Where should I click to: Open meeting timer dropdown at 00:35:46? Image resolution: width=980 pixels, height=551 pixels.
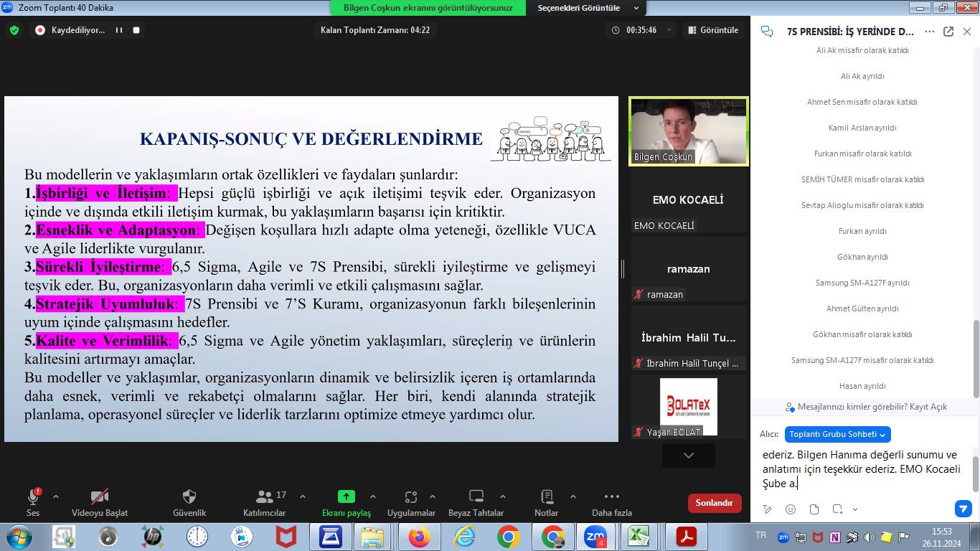(670, 30)
